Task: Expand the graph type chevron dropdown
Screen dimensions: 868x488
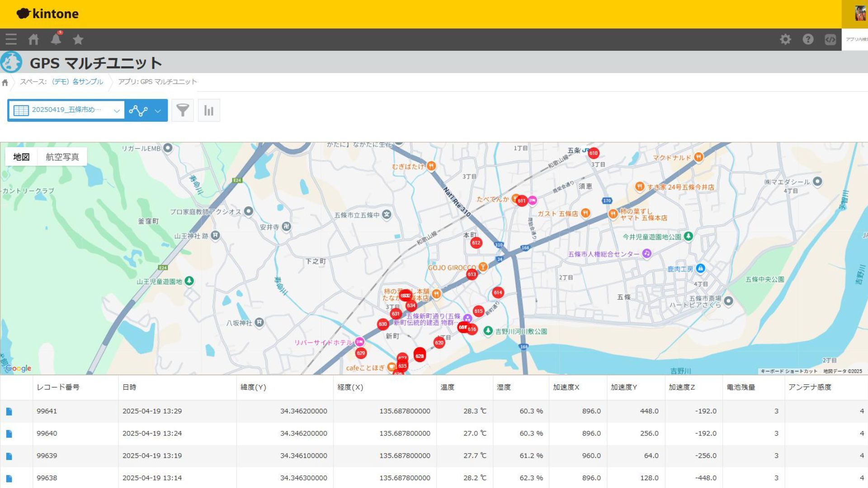Action: 158,111
